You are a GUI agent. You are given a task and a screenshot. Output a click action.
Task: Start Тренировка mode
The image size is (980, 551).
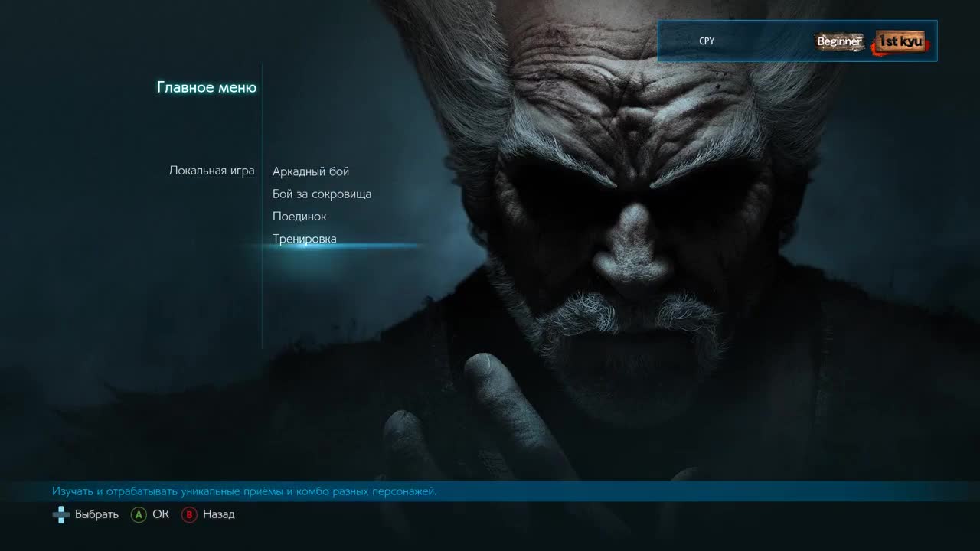pos(305,239)
